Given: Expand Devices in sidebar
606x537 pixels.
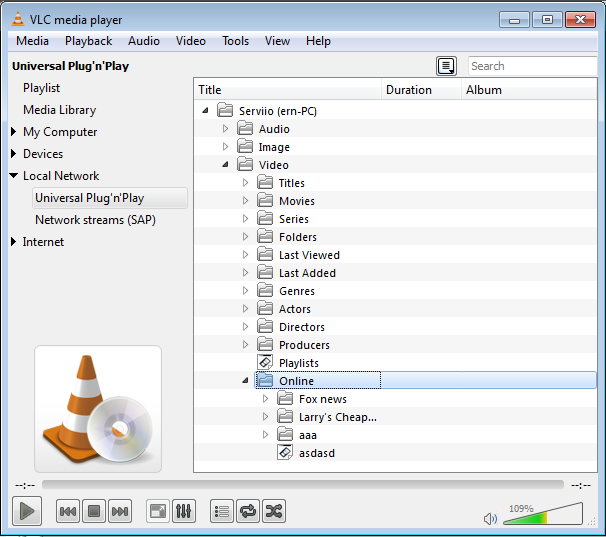Looking at the screenshot, I should click(14, 154).
